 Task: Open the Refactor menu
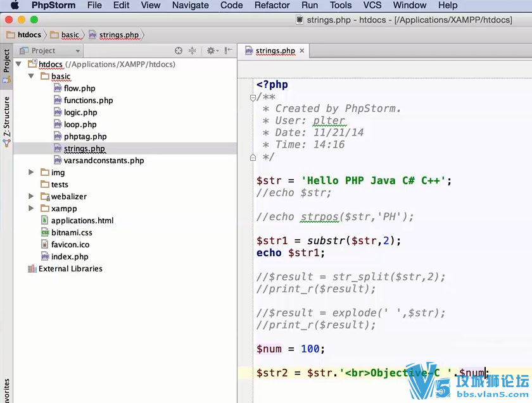click(272, 5)
